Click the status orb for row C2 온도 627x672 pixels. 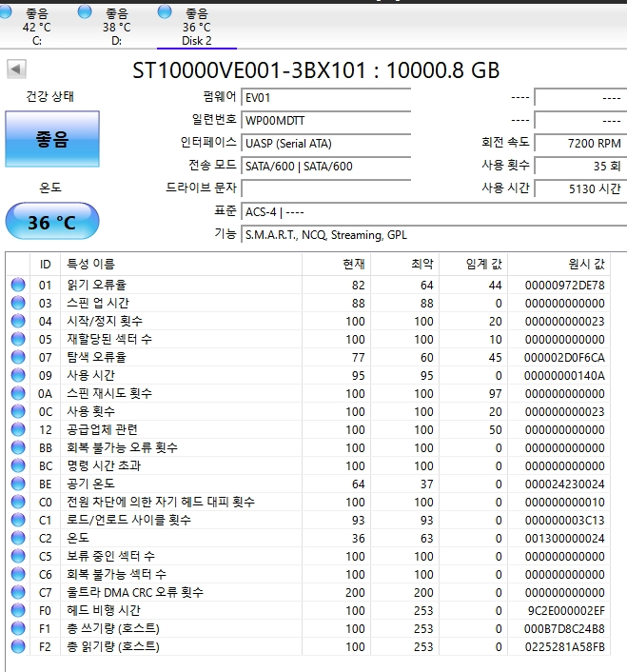click(18, 538)
